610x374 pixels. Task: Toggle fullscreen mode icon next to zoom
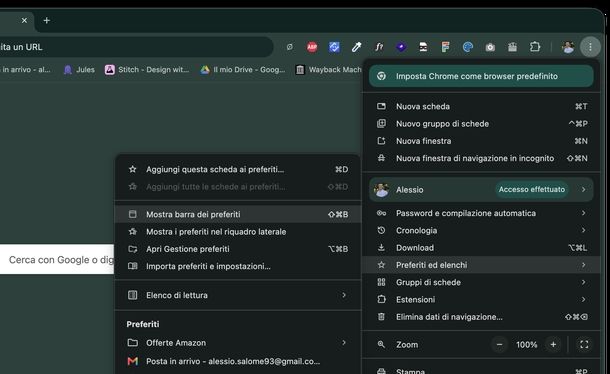pyautogui.click(x=584, y=344)
